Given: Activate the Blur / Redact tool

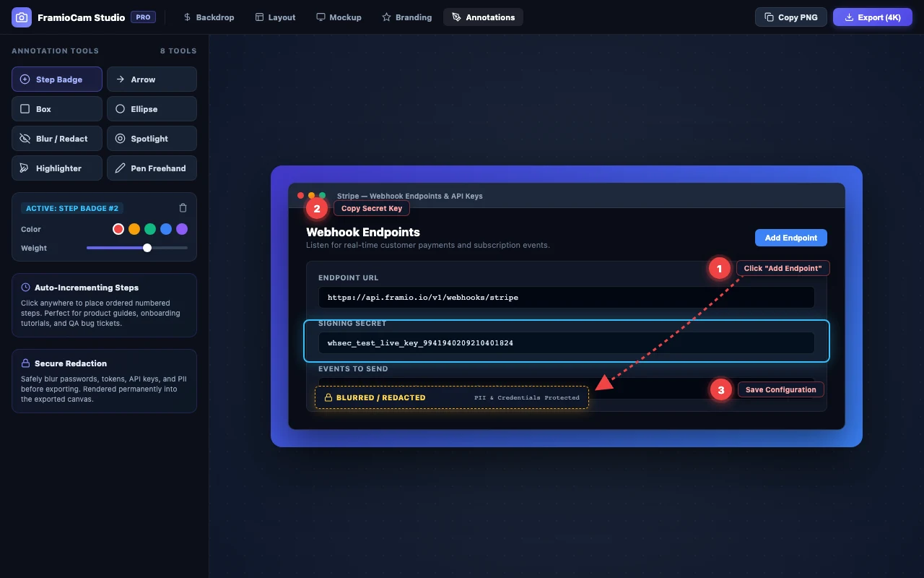Looking at the screenshot, I should (57, 139).
